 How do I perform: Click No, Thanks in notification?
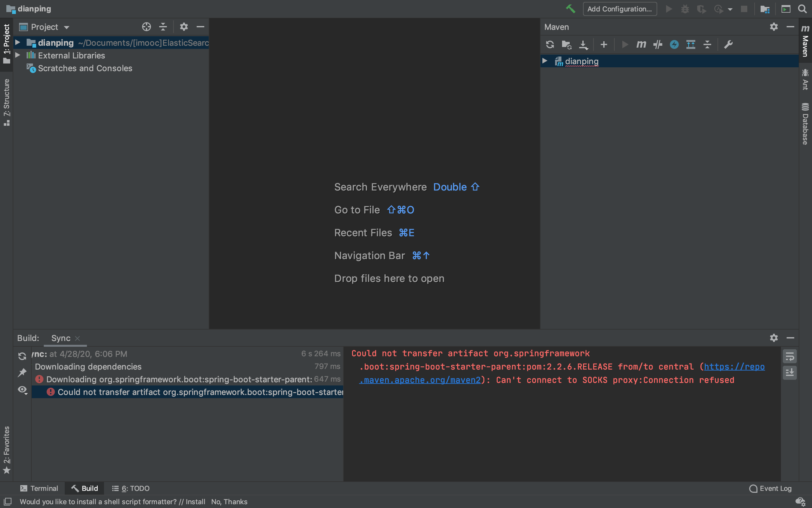229,502
